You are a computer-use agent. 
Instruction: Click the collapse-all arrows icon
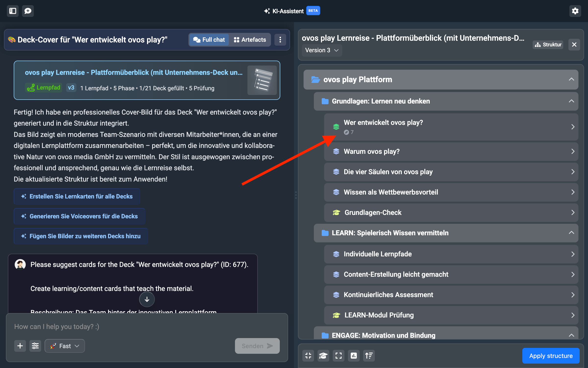308,356
